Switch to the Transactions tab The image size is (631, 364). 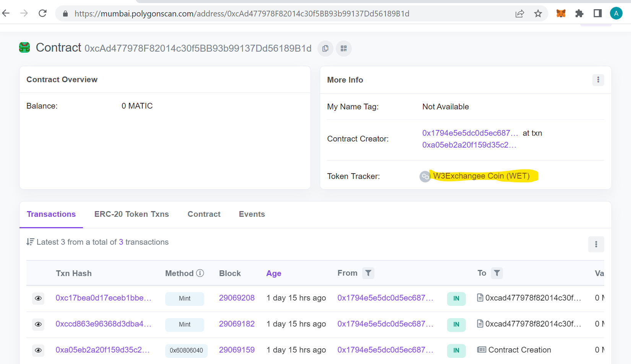(51, 214)
